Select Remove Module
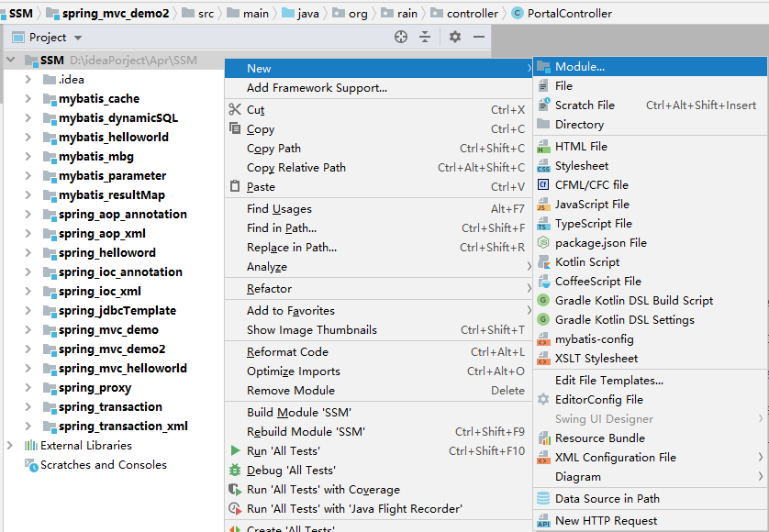 tap(379, 391)
